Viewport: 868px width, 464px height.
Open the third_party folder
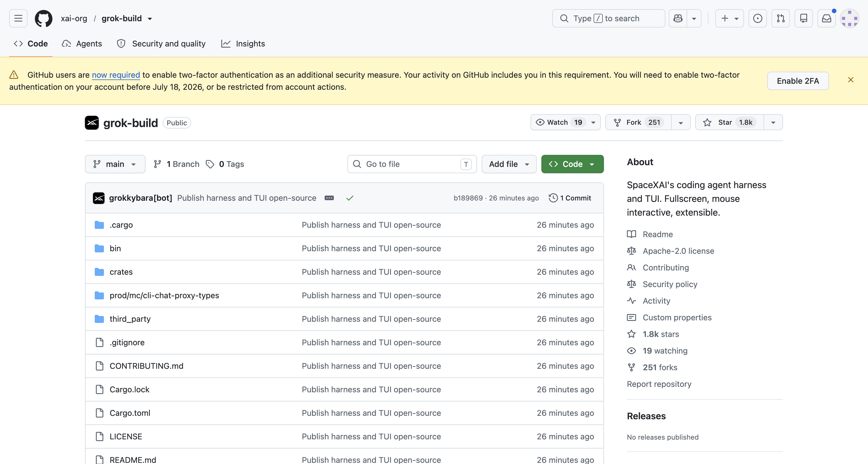(x=130, y=319)
